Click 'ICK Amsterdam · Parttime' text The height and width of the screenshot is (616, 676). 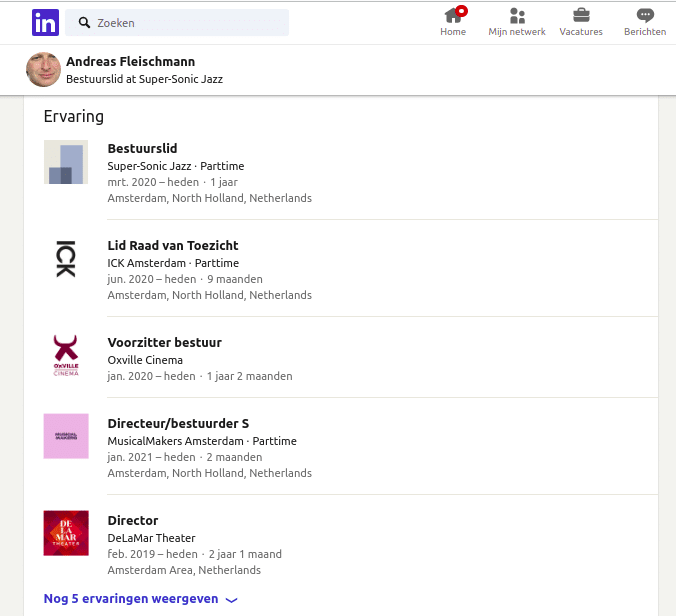coord(173,263)
